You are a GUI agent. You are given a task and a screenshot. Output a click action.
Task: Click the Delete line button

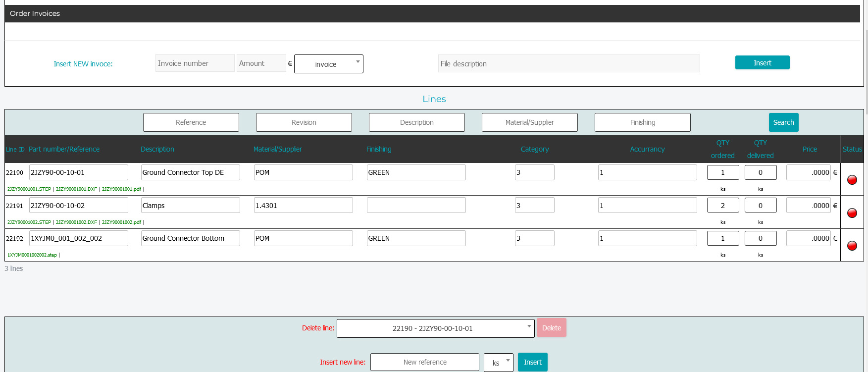551,328
